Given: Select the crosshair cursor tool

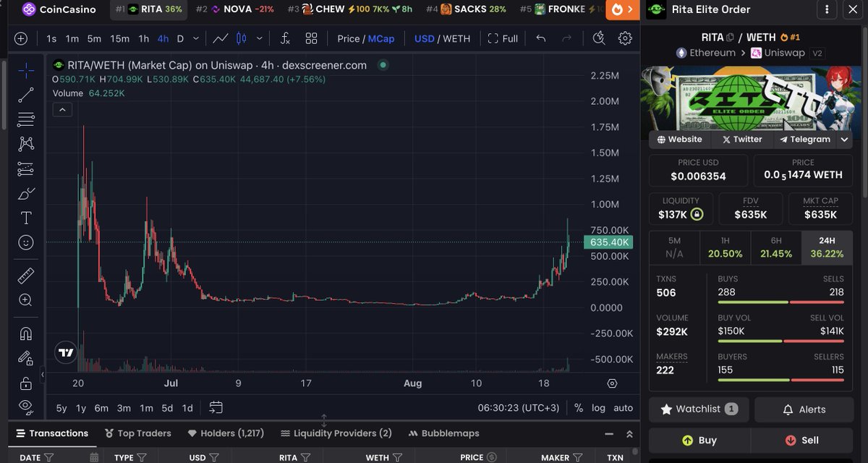Looking at the screenshot, I should [26, 70].
